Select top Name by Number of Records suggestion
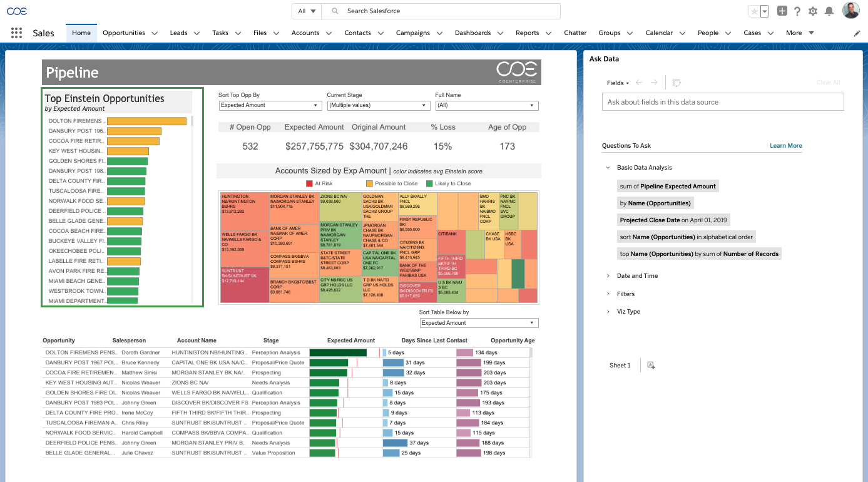This screenshot has height=482, width=868. coord(699,254)
